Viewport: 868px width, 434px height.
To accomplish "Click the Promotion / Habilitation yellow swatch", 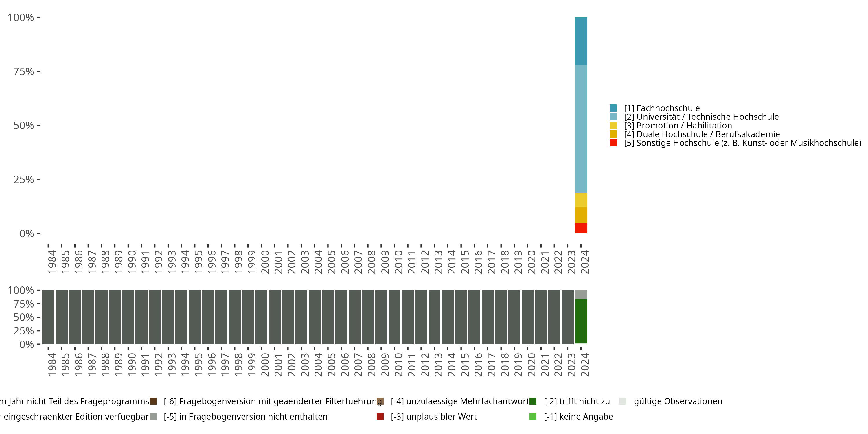I will pyautogui.click(x=613, y=125).
